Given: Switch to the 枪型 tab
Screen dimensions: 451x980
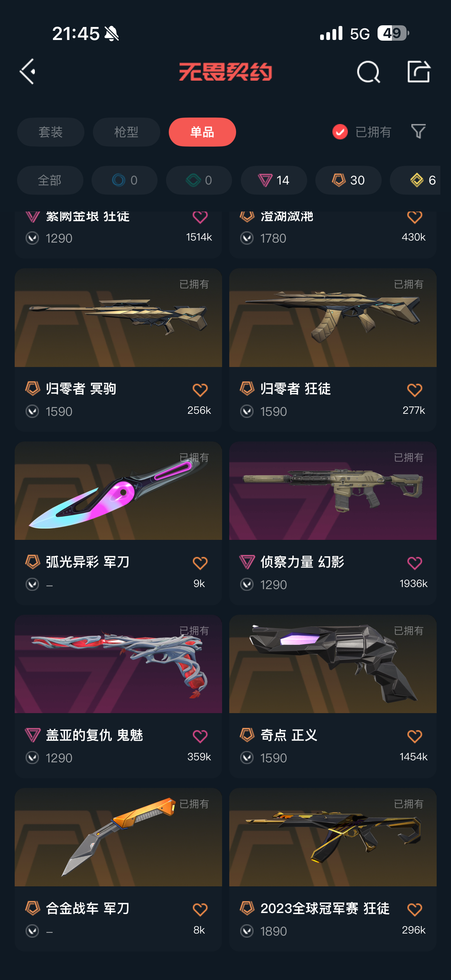Looking at the screenshot, I should (x=126, y=132).
